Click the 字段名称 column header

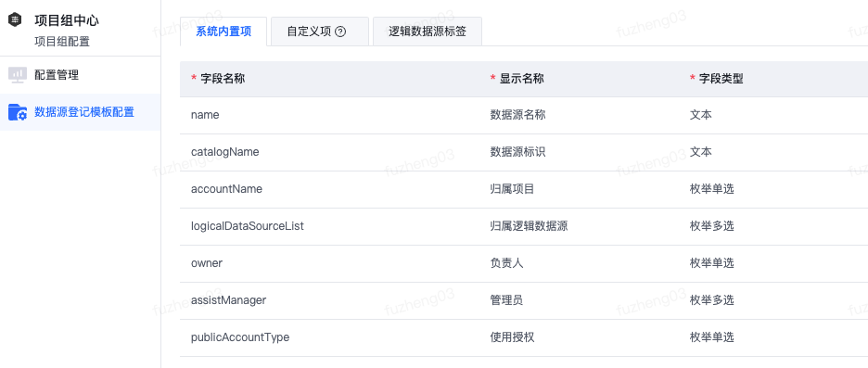[223, 79]
